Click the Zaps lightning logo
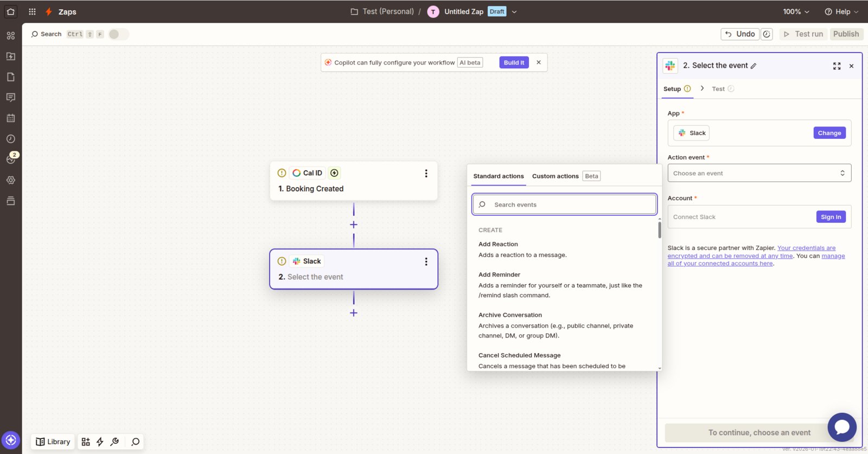This screenshot has width=868, height=454. 49,11
